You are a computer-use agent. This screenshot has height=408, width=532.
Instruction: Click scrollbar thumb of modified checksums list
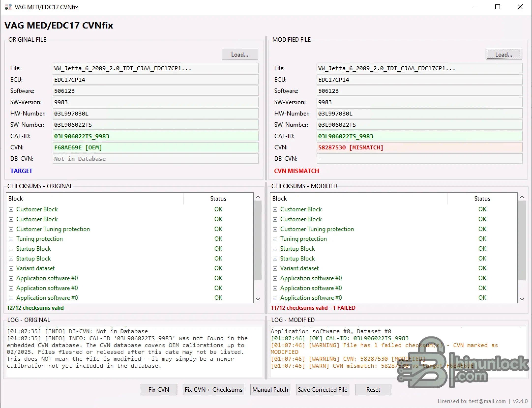(522, 240)
